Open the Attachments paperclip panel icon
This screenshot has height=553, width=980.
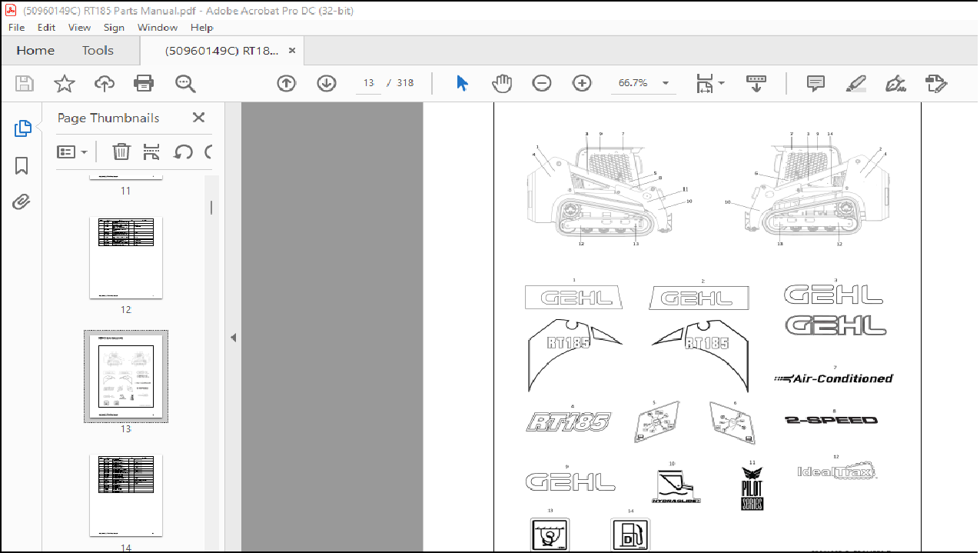click(22, 202)
